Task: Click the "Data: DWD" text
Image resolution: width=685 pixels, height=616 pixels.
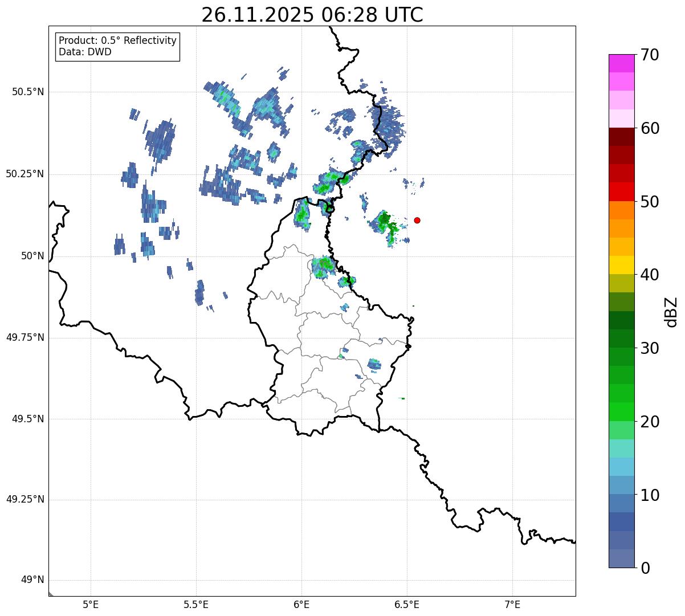Action: coord(85,52)
